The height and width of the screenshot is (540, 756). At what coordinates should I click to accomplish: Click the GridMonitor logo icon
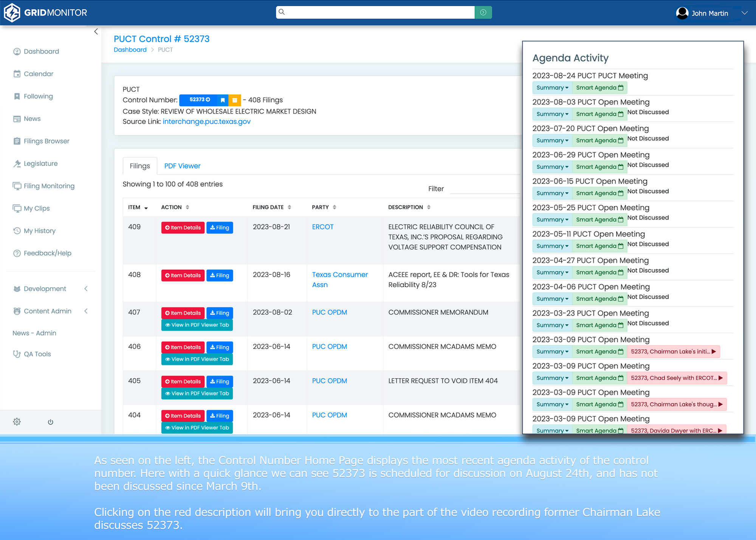(12, 12)
